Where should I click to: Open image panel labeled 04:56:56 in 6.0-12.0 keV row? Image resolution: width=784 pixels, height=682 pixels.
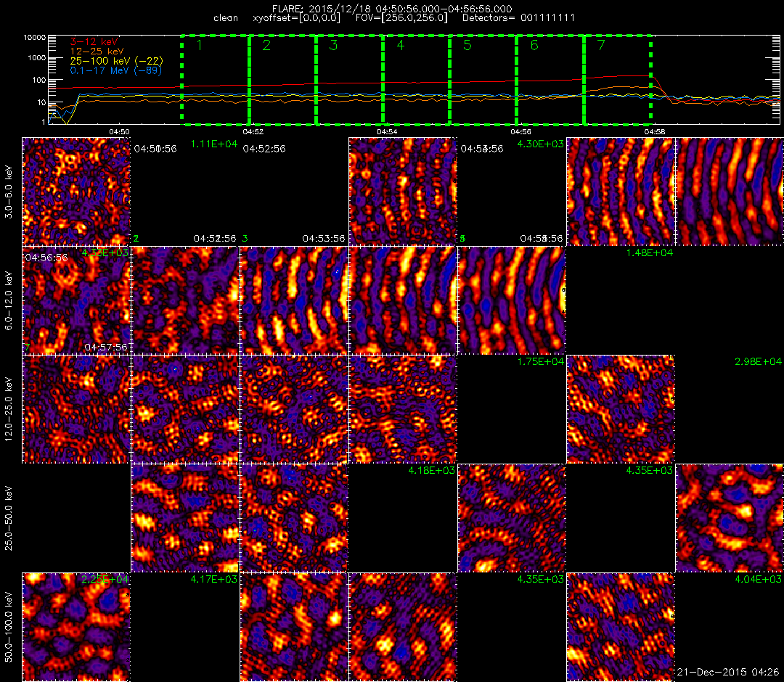[x=76, y=300]
